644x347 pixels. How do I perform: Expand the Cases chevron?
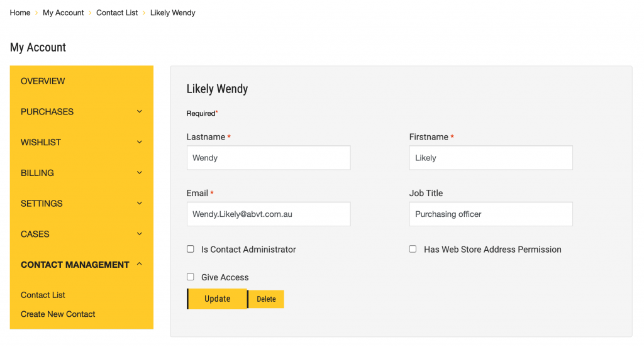(x=140, y=234)
